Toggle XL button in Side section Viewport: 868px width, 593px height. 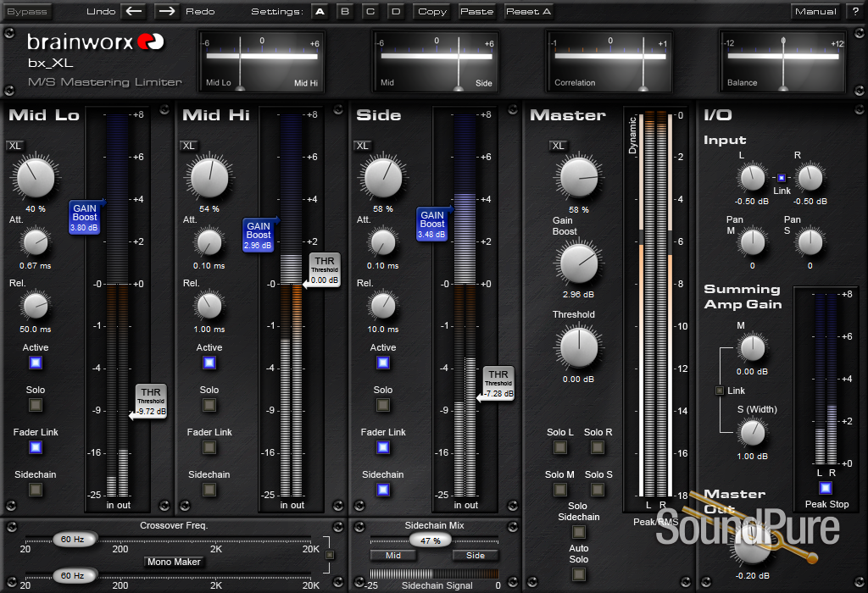[x=363, y=146]
